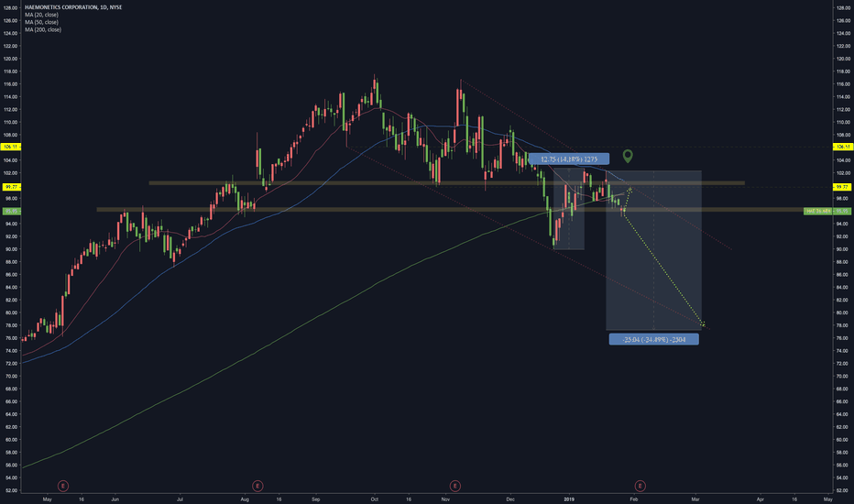Screen dimensions: 854x504
Task: Select the MA (20, close) indicator label
Action: (x=41, y=15)
